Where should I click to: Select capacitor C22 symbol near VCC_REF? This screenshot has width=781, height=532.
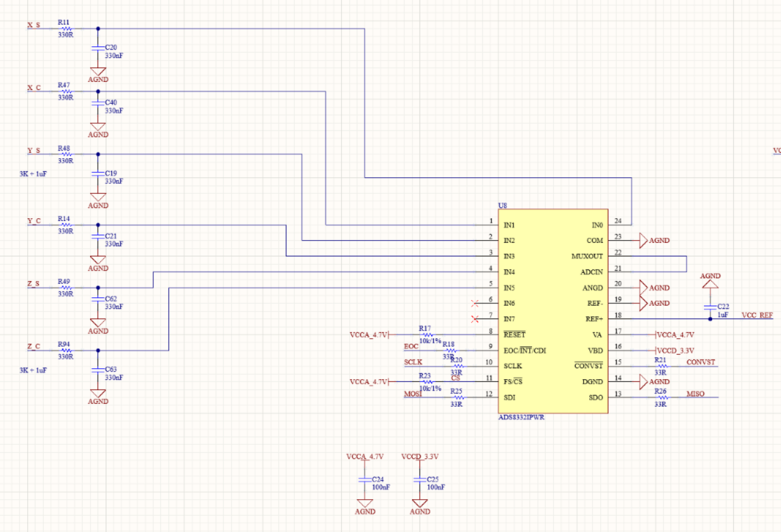pyautogui.click(x=710, y=308)
